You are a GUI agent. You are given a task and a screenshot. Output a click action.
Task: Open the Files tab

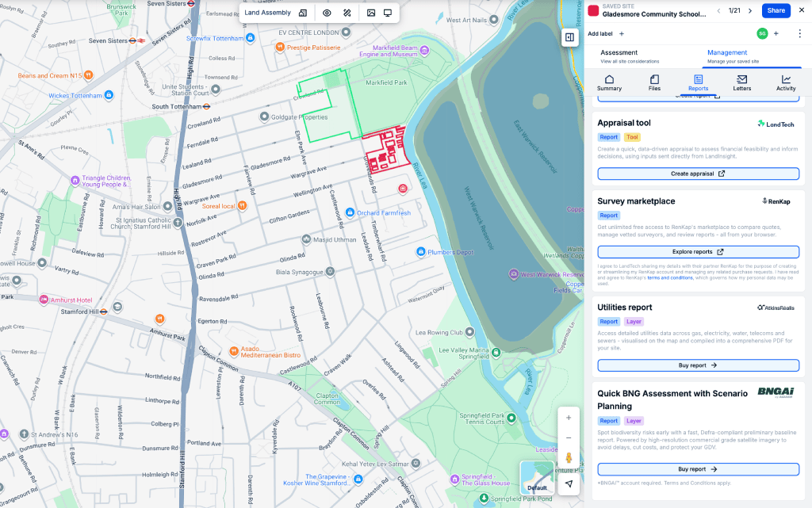click(654, 83)
